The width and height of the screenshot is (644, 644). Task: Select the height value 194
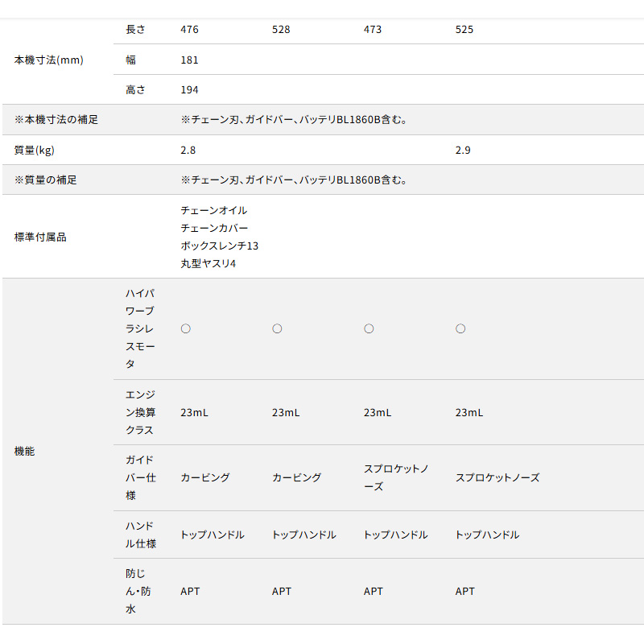pyautogui.click(x=189, y=89)
